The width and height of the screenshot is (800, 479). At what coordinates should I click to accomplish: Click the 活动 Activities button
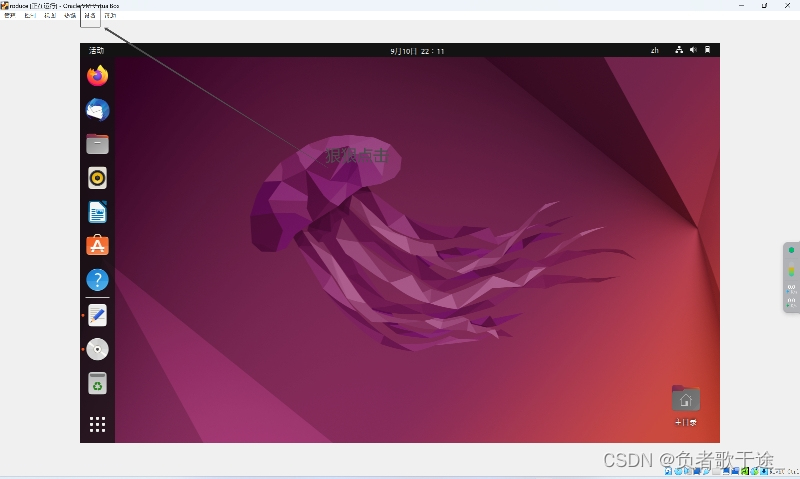click(x=96, y=51)
